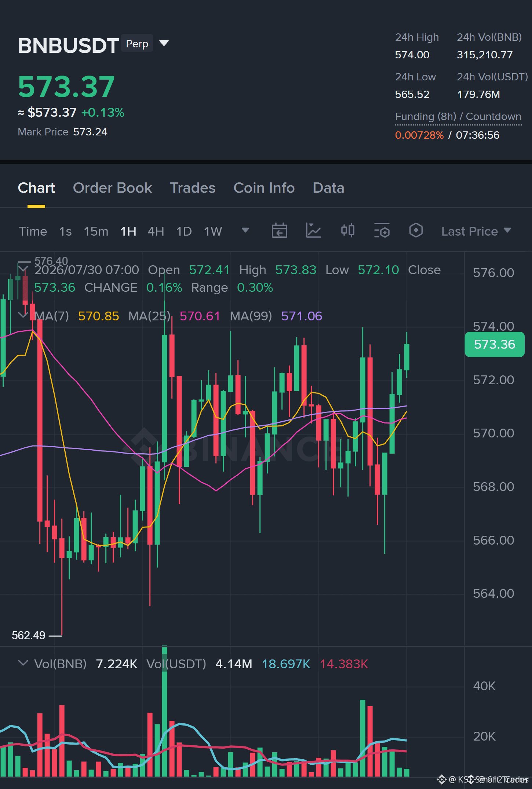This screenshot has width=532, height=789.
Task: Switch to the Trades tab
Action: [193, 188]
